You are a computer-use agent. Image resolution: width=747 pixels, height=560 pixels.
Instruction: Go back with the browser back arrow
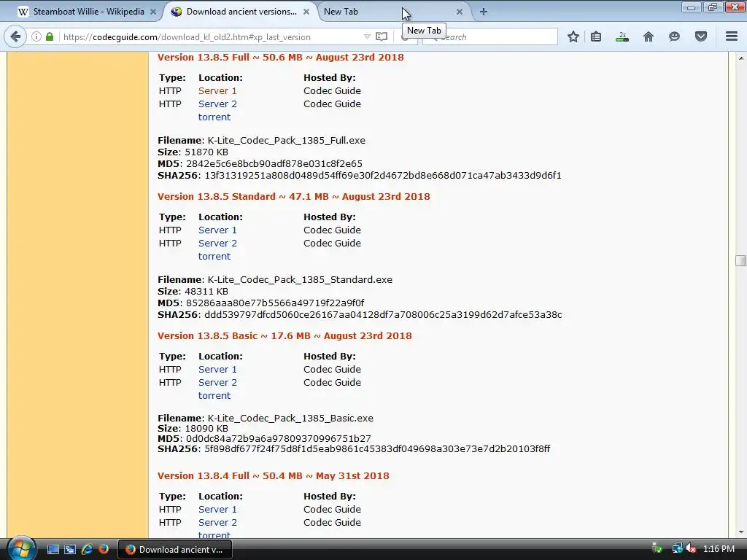pyautogui.click(x=15, y=36)
